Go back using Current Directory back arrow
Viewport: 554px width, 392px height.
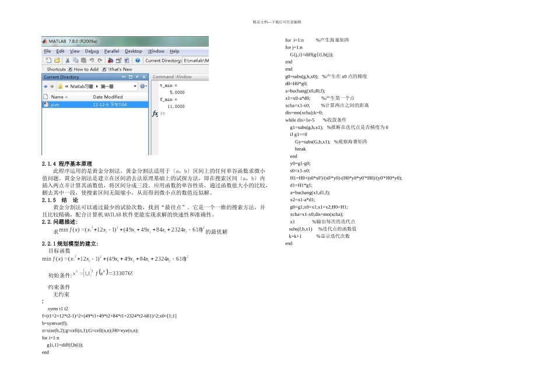point(45,86)
